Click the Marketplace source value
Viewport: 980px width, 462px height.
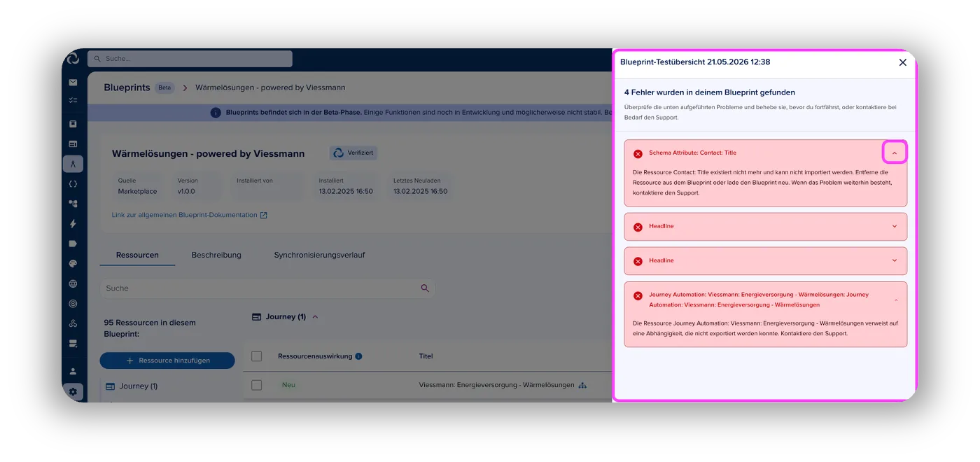click(137, 191)
